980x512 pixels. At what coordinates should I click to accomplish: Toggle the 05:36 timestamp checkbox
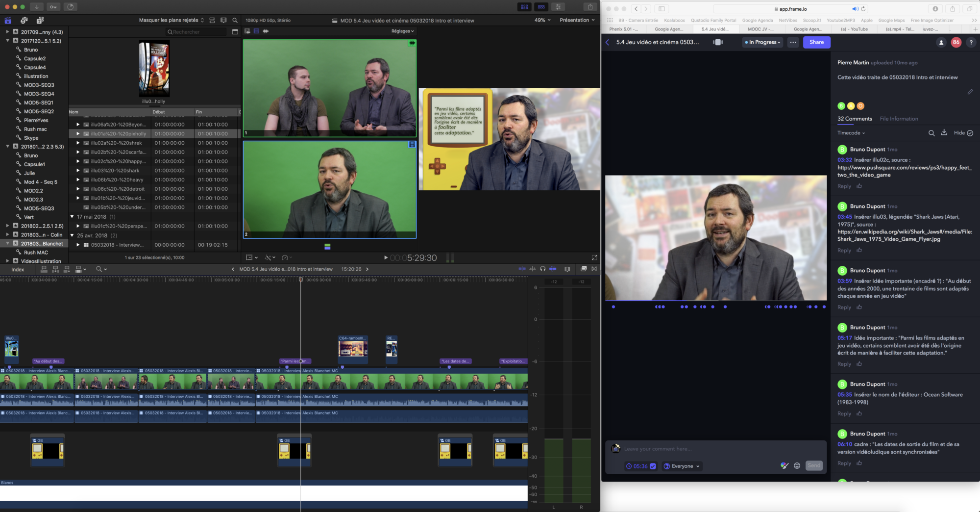tap(653, 466)
